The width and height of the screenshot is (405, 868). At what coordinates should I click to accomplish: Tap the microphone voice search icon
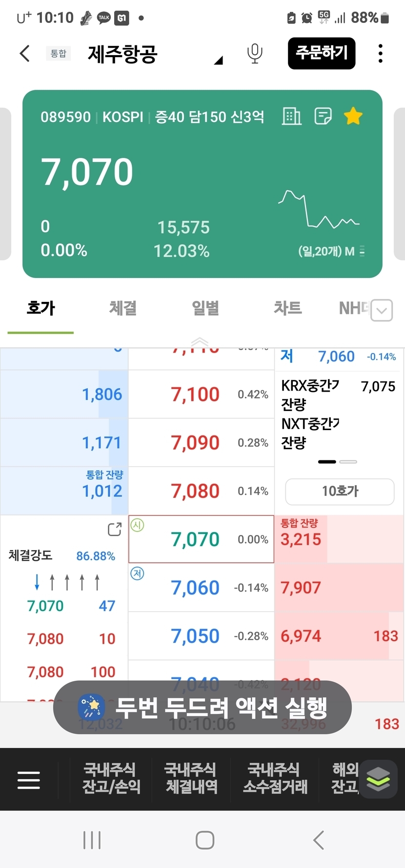[254, 53]
